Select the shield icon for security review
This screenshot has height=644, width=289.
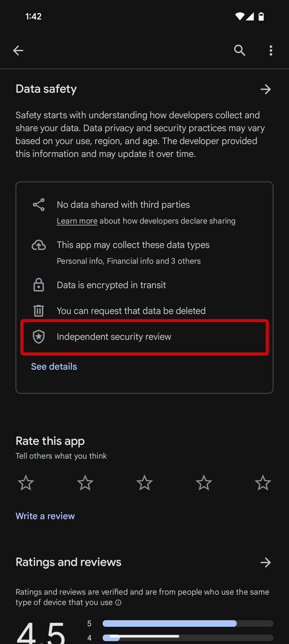click(x=38, y=337)
